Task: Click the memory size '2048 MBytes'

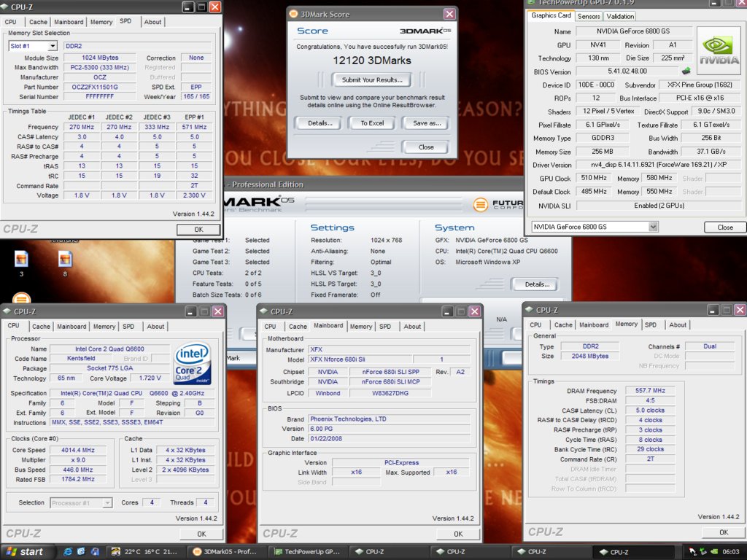Action: pyautogui.click(x=589, y=356)
